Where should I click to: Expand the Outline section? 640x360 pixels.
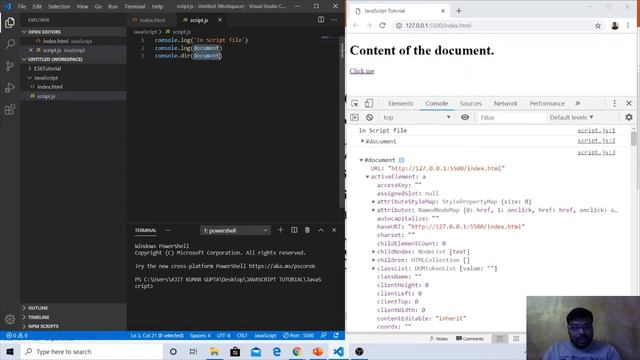click(73, 308)
